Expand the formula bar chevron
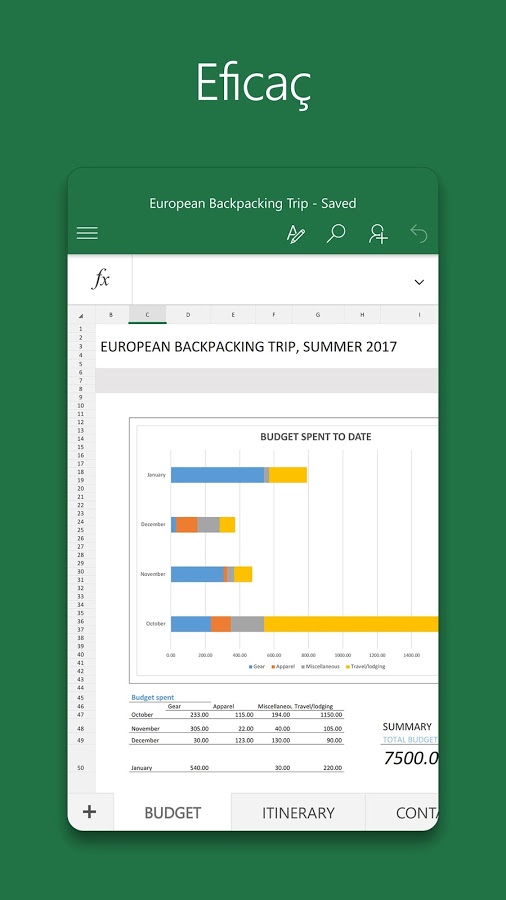Viewport: 506px width, 900px height. click(419, 282)
